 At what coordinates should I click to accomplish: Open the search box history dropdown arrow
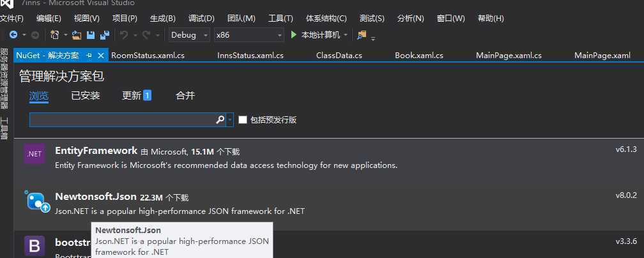[x=230, y=120]
